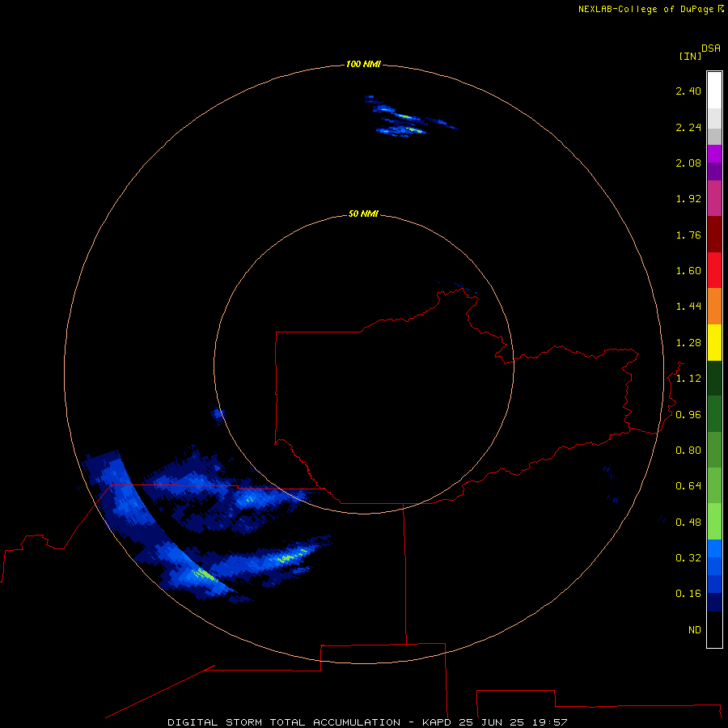This screenshot has height=728, width=728.
Task: Click the orange legend swatch
Action: click(714, 307)
